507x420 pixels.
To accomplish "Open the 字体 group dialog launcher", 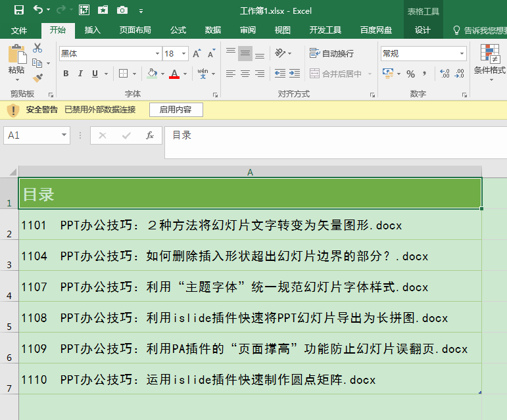I will pyautogui.click(x=215, y=95).
